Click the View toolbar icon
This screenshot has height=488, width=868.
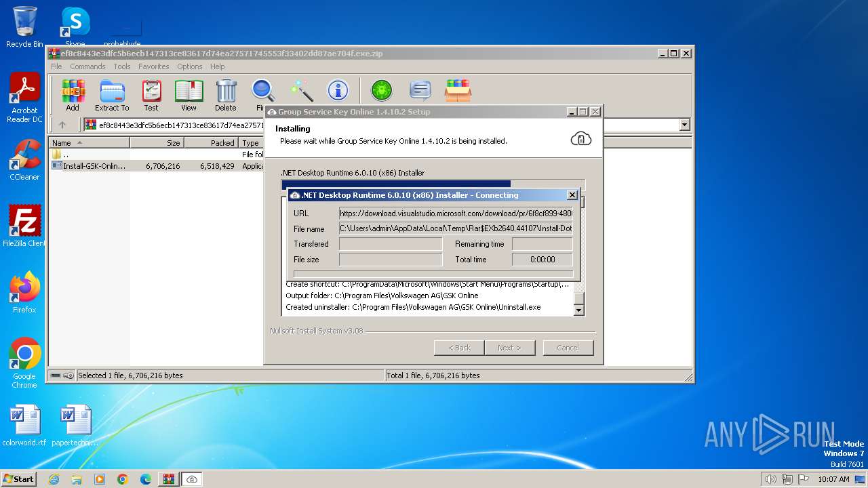(x=189, y=96)
